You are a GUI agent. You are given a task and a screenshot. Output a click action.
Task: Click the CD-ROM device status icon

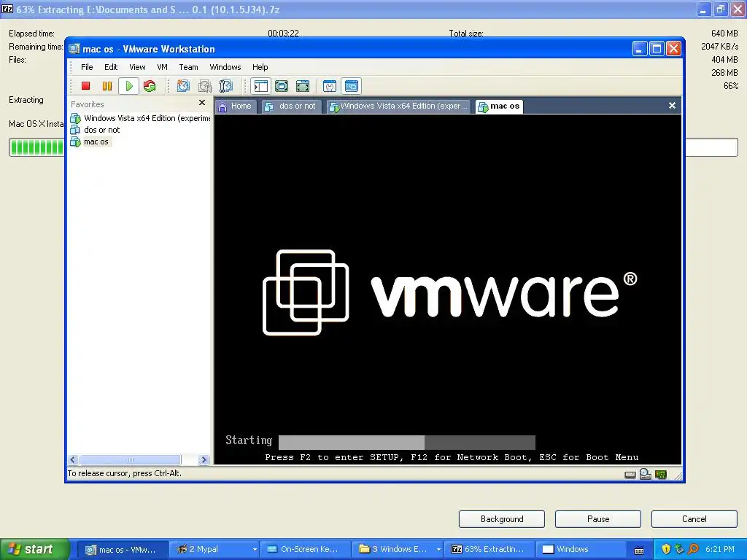646,474
